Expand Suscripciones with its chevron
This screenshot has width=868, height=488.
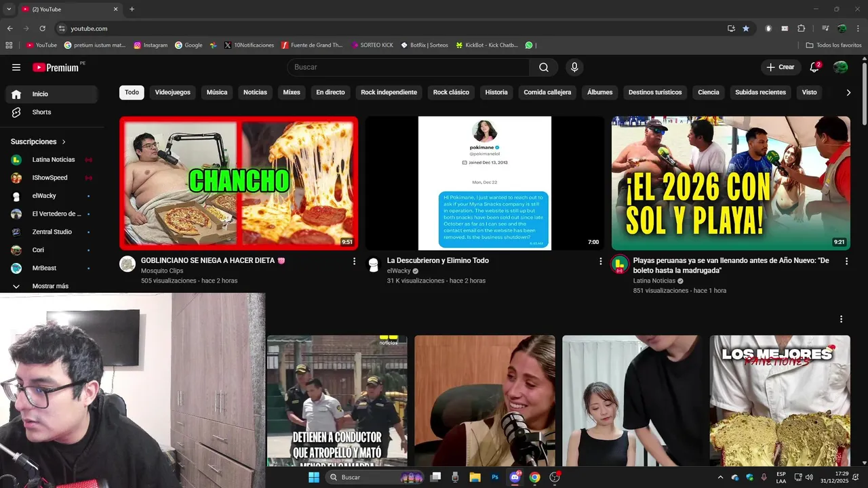64,142
